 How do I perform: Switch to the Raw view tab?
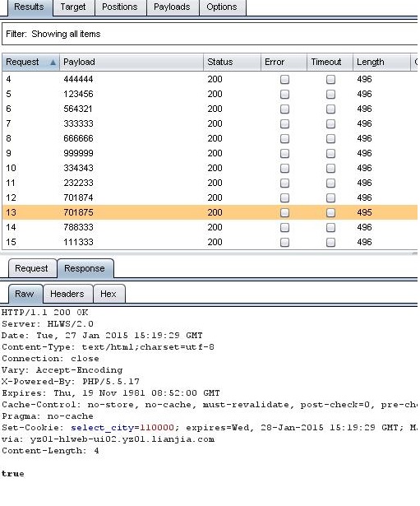click(x=25, y=294)
